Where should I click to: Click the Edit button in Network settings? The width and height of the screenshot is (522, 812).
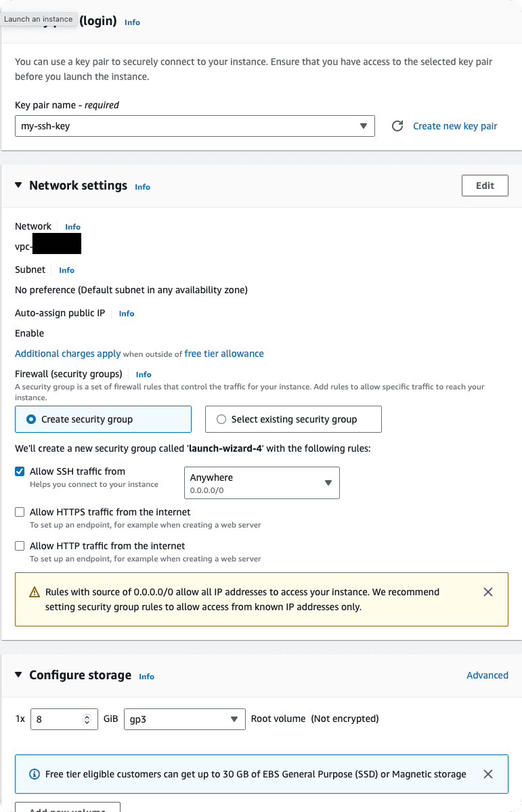485,186
